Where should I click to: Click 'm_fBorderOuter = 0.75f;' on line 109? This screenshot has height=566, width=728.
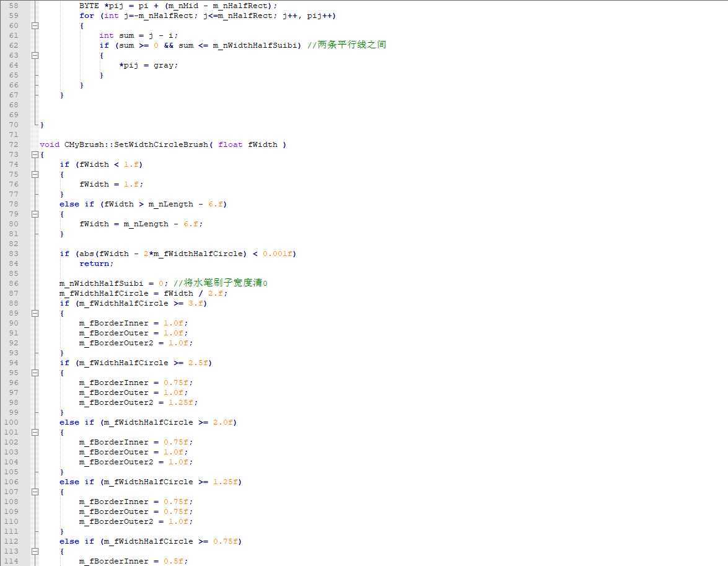tap(136, 511)
